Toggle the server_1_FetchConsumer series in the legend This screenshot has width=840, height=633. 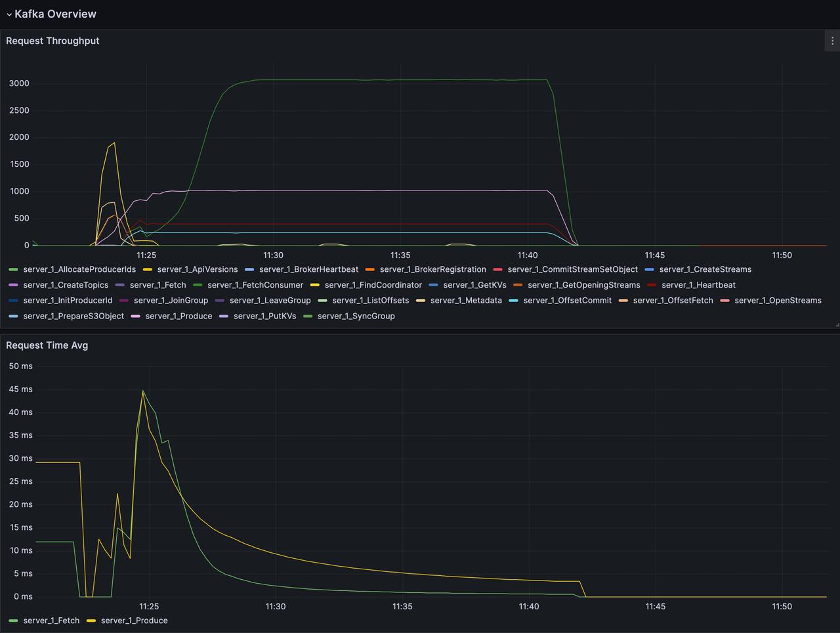tap(255, 285)
